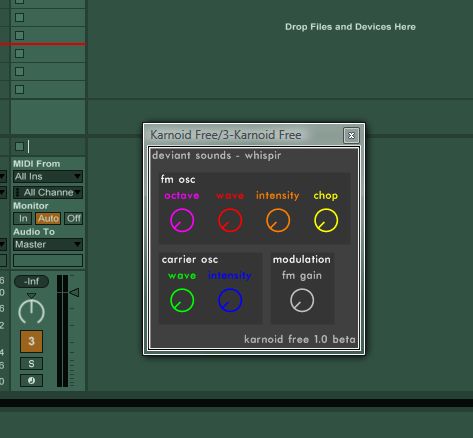
Task: Click the track volume fader handle
Action: pyautogui.click(x=74, y=293)
